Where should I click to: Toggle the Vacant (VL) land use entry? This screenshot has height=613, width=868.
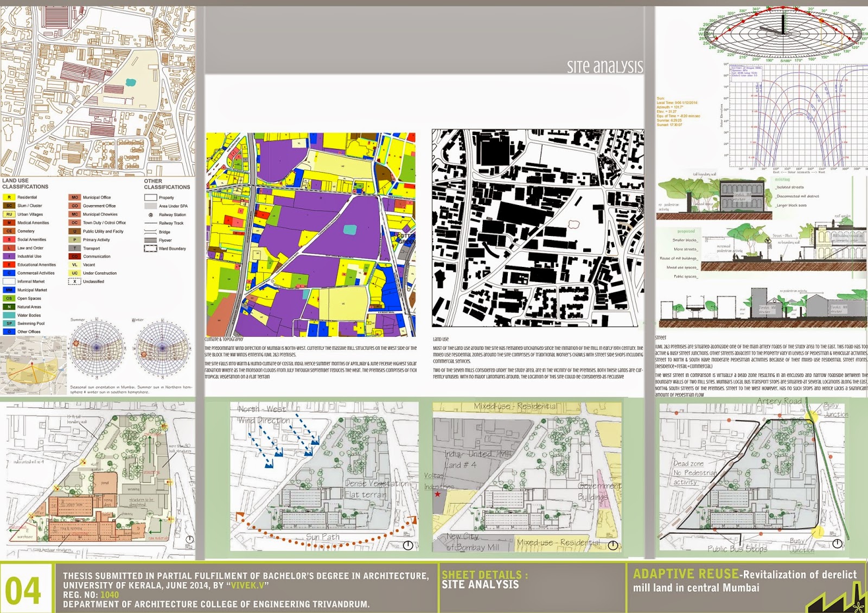click(x=75, y=265)
